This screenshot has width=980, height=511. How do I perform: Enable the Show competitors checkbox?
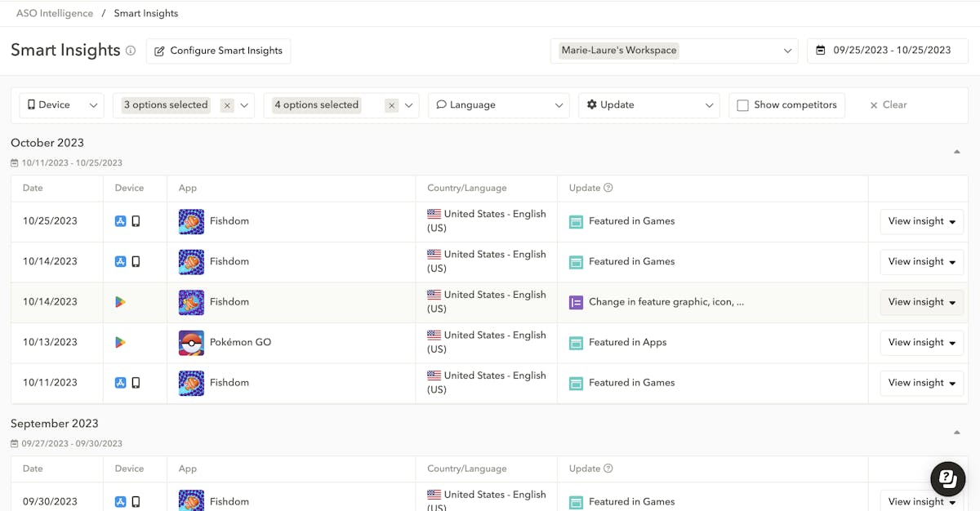742,105
